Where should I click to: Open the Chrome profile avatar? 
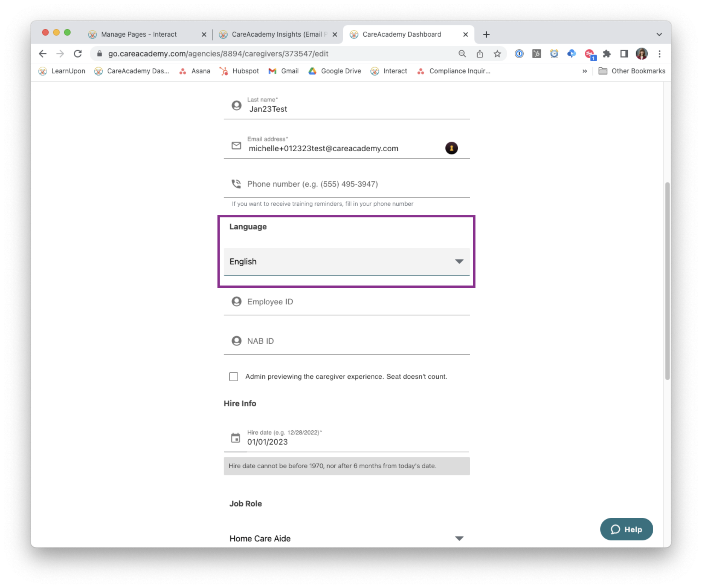(642, 54)
